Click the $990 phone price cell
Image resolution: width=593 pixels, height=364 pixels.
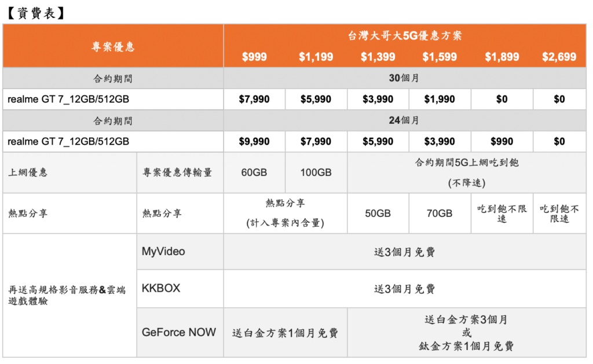coord(502,142)
